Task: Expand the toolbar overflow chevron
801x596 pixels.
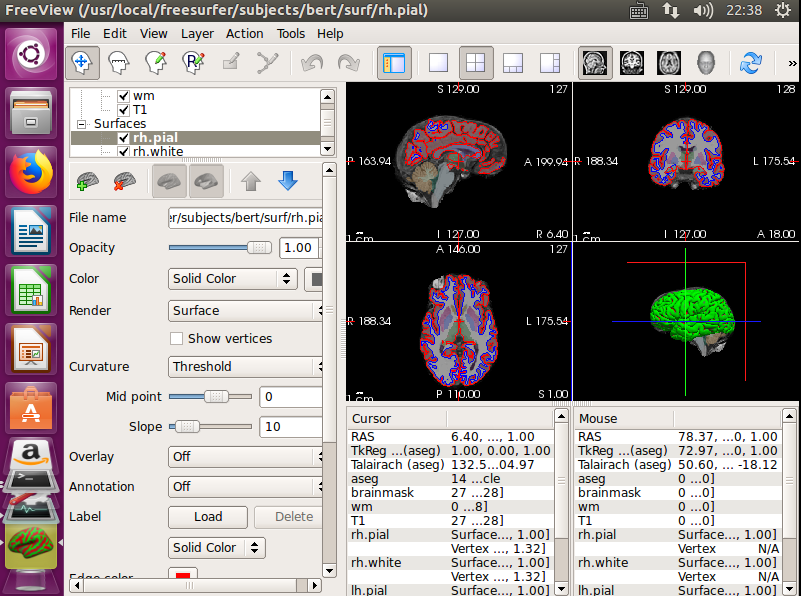Action: click(792, 63)
